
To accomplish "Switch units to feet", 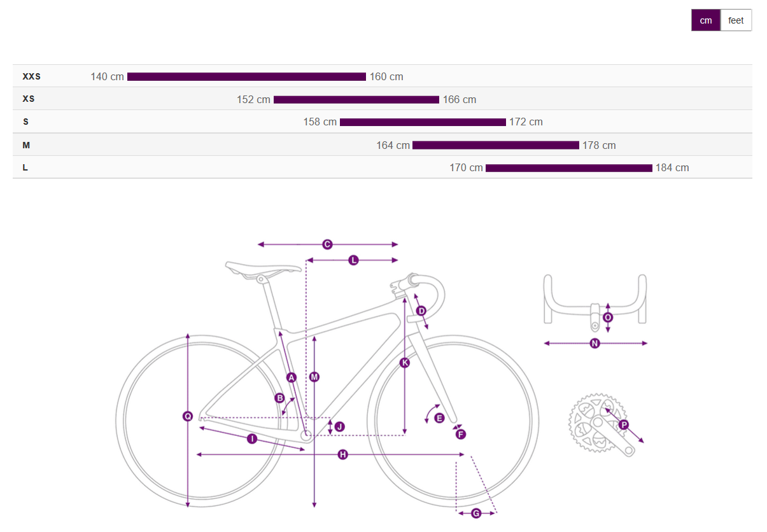I will pyautogui.click(x=736, y=20).
